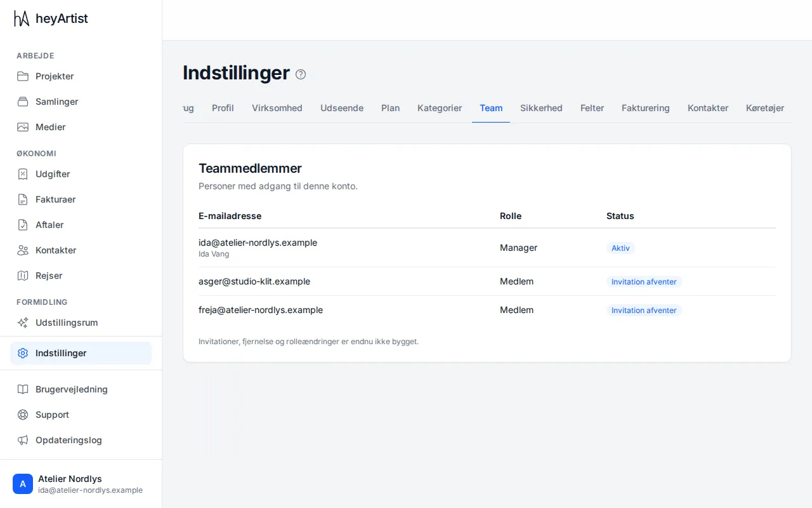
Task: Click asger's Invitation afventer badge
Action: coord(644,282)
